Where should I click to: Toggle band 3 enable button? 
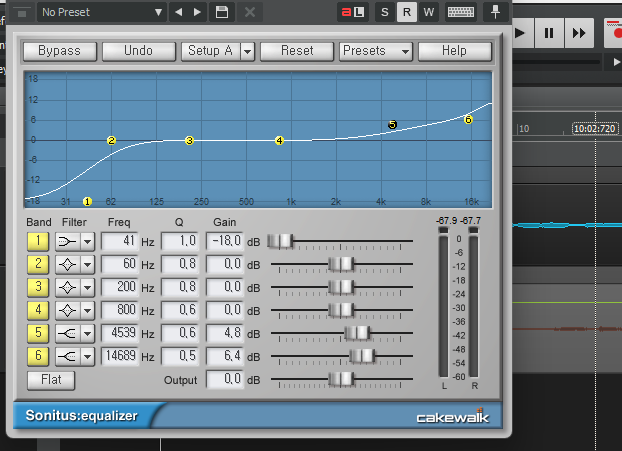(x=38, y=287)
